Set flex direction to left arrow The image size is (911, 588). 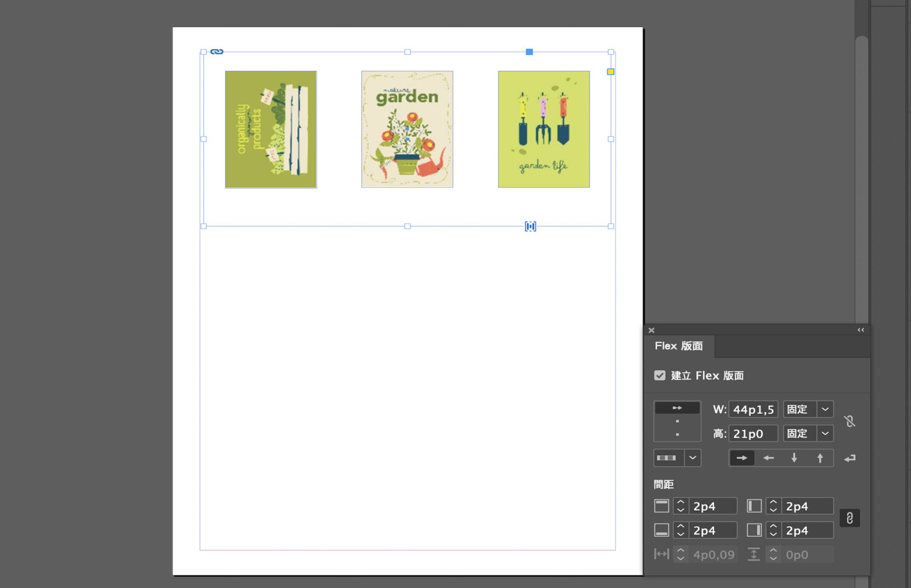tap(768, 458)
